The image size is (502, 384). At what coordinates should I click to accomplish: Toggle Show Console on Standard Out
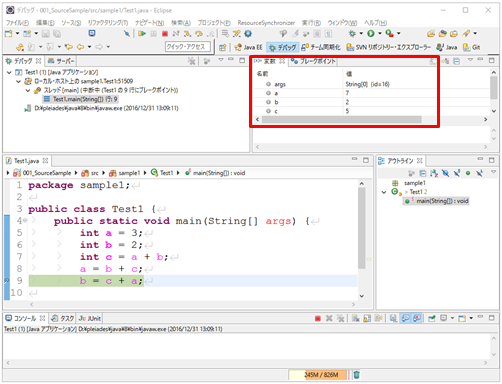point(405,319)
